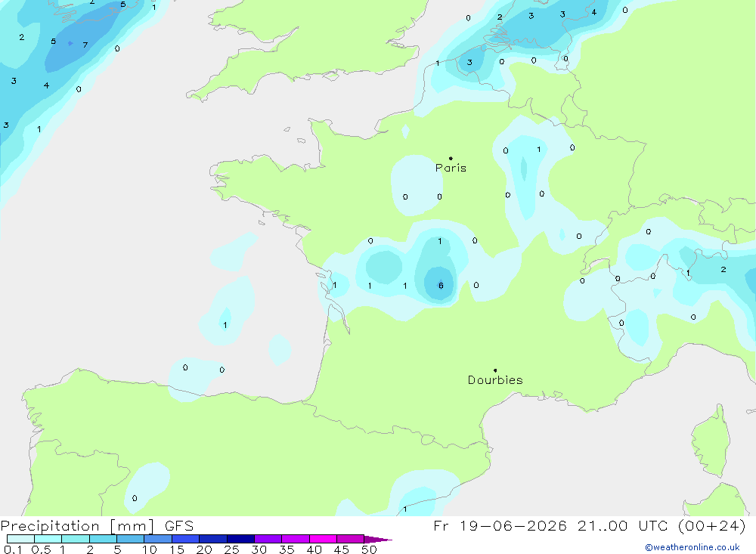756x554 pixels.
Task: Click the '(00+24)' forecast offset text
Action: tap(711, 525)
